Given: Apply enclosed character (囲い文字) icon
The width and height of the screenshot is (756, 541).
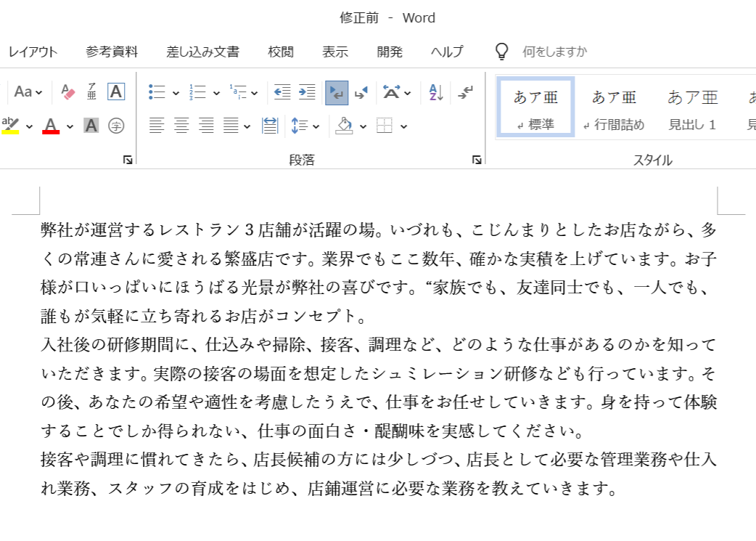Looking at the screenshot, I should click(116, 126).
